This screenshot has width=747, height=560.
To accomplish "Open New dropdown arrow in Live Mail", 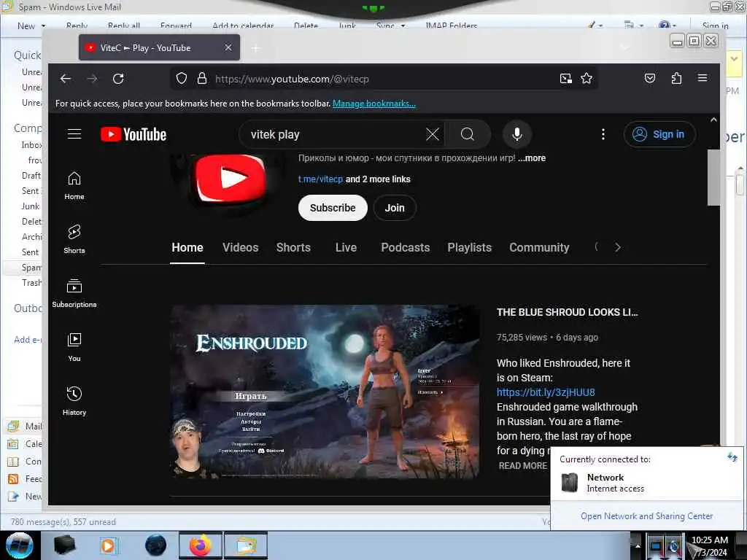I will click(43, 26).
